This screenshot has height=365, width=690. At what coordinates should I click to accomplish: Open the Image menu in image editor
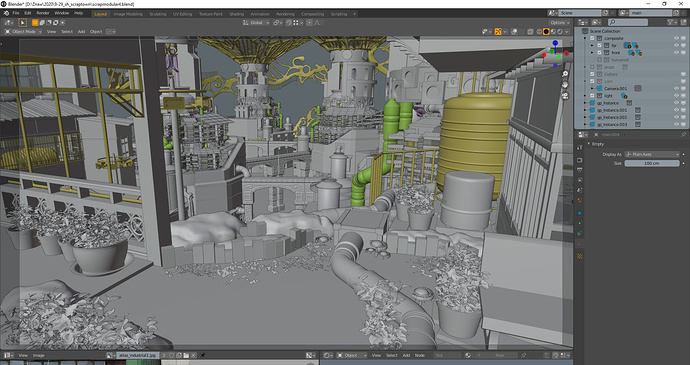click(38, 355)
